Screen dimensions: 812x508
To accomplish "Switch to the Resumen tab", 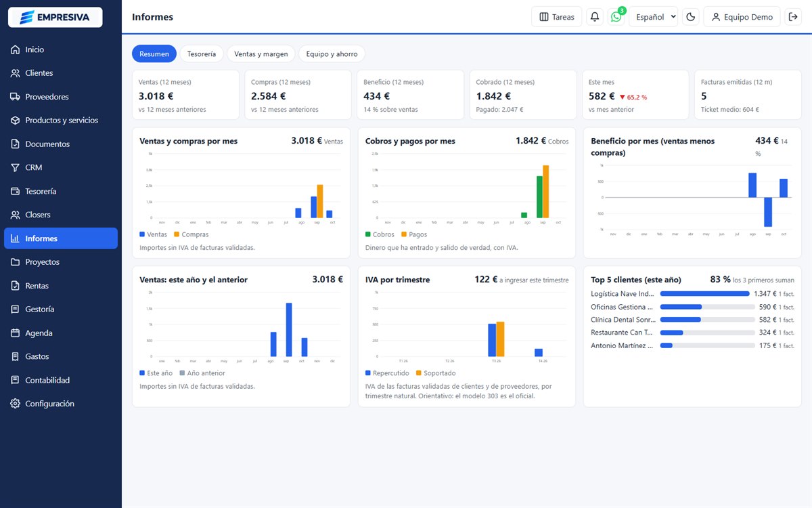I will pos(154,54).
